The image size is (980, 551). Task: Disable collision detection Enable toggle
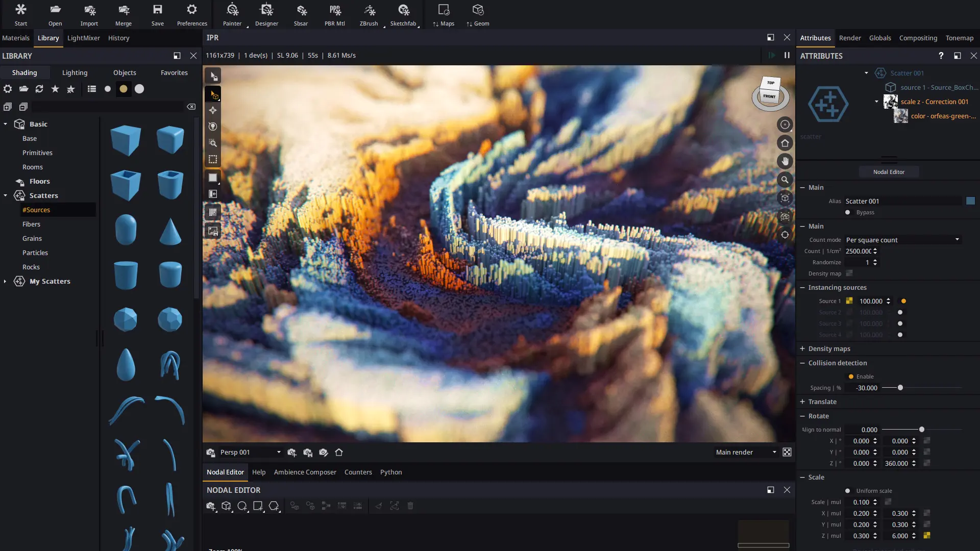pyautogui.click(x=851, y=377)
